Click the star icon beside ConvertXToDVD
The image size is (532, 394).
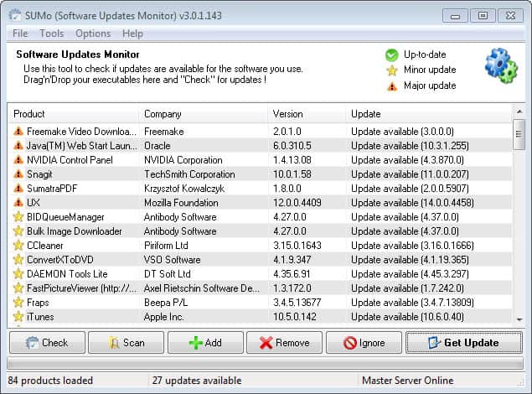pyautogui.click(x=18, y=259)
